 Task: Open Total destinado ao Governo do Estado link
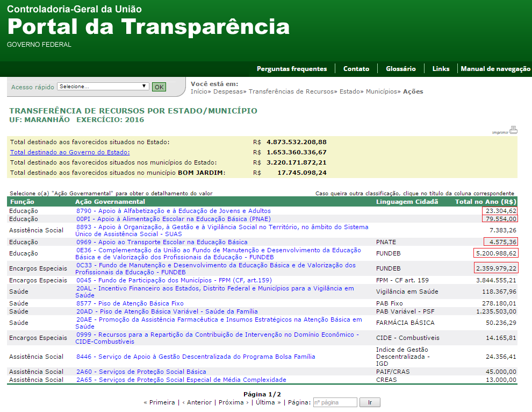point(70,152)
